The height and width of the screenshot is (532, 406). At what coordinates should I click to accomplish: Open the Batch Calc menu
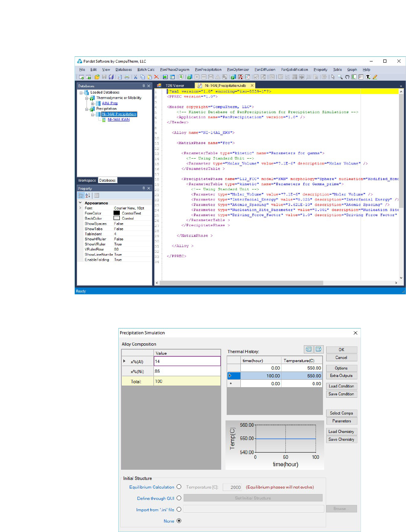(x=146, y=70)
